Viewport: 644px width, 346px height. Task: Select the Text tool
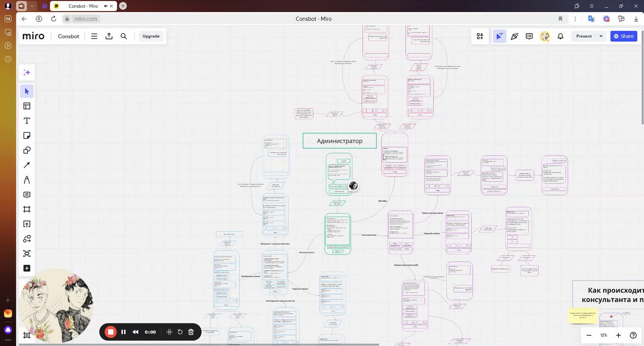pos(27,121)
